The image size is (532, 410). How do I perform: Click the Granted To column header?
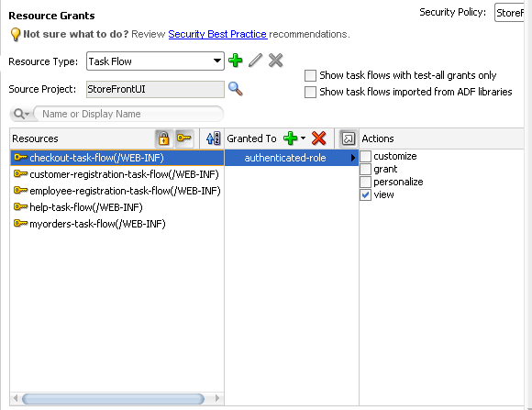point(251,139)
